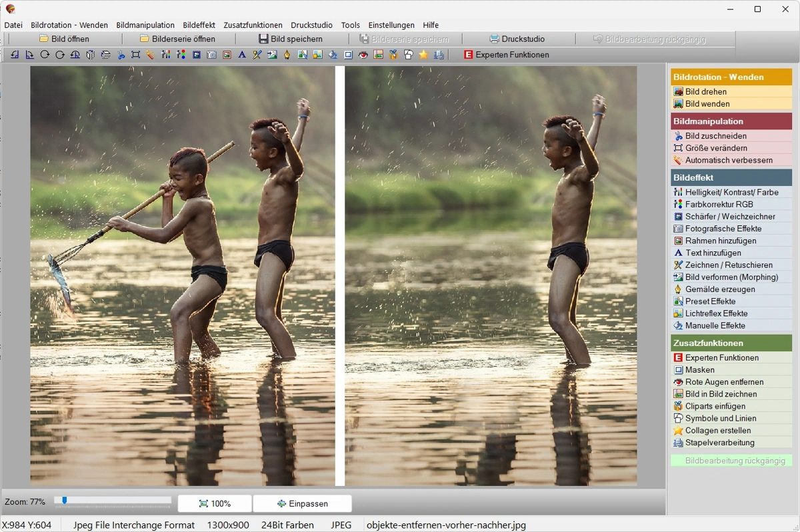Click the resize image icon in the toolbar
This screenshot has height=532, width=800.
coord(135,55)
